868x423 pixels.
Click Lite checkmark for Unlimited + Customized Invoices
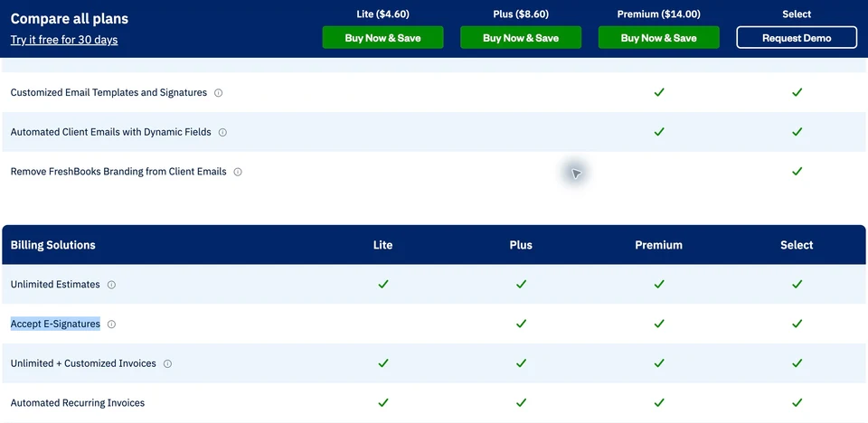pos(383,363)
